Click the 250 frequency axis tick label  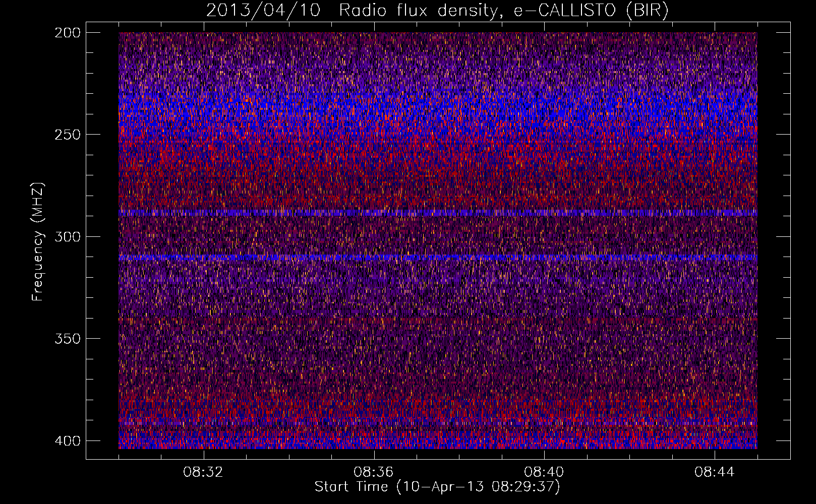[x=67, y=135]
